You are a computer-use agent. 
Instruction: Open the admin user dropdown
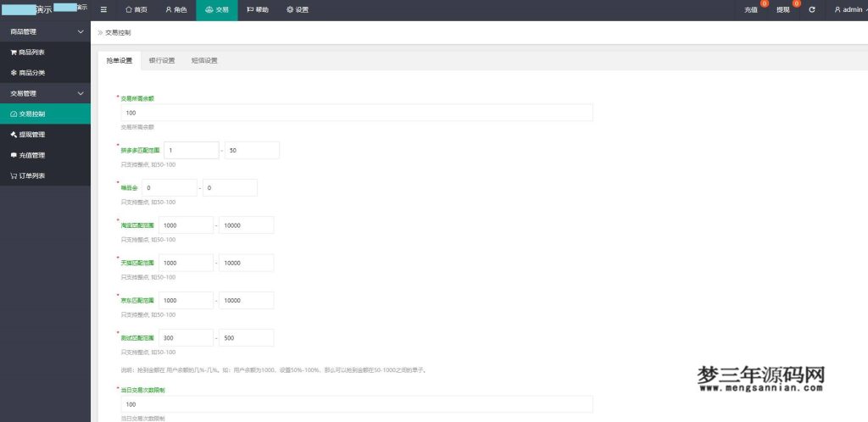click(x=848, y=9)
